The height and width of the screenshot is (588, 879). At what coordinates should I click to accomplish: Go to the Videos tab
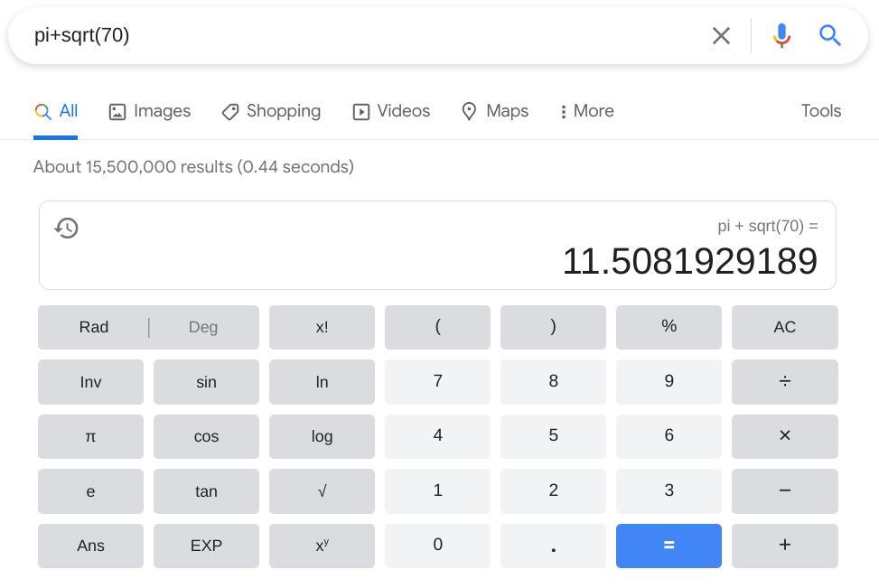coord(391,111)
